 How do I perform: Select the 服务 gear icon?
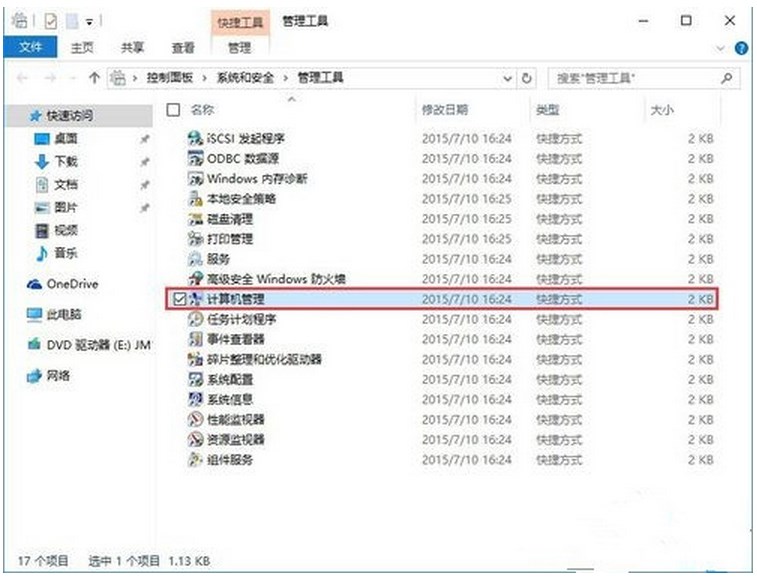[196, 259]
